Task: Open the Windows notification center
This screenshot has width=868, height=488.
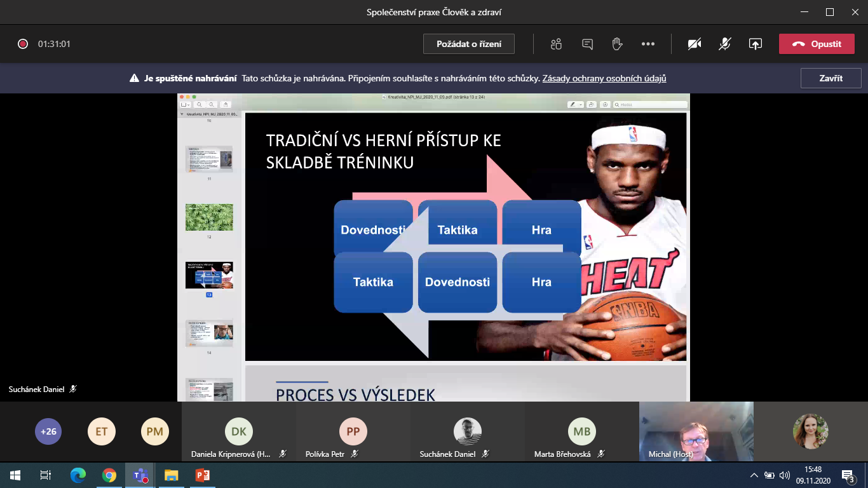Action: pyautogui.click(x=848, y=475)
